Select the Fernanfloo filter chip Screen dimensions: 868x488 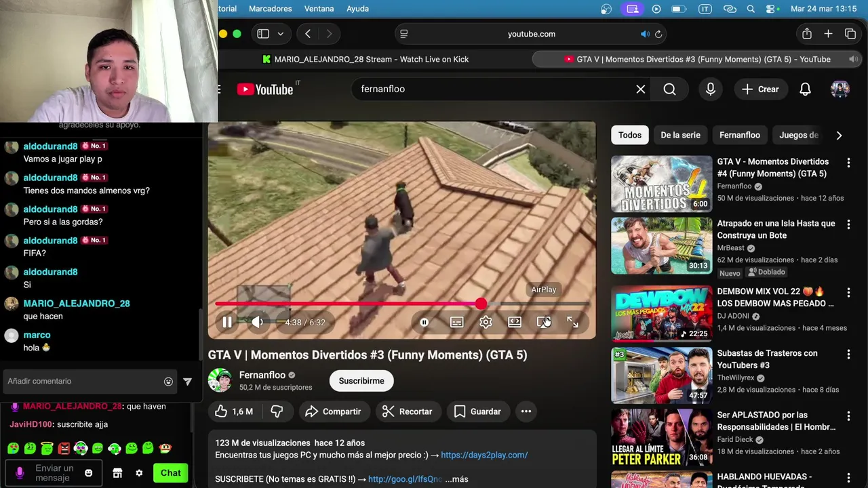(740, 135)
